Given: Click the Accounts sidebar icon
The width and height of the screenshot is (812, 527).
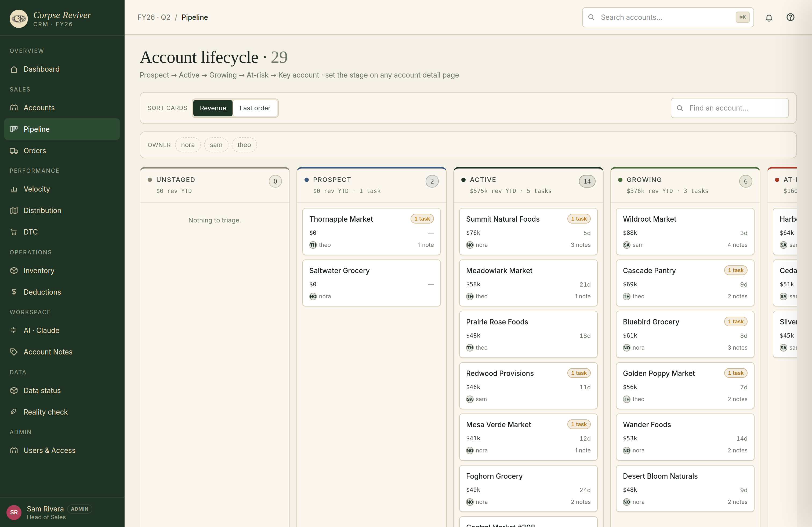Looking at the screenshot, I should [14, 108].
